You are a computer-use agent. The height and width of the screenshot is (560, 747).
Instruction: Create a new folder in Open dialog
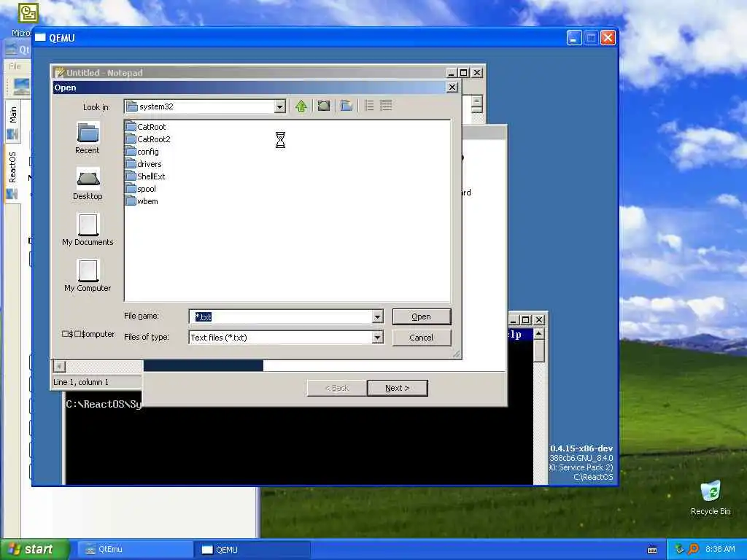[347, 106]
